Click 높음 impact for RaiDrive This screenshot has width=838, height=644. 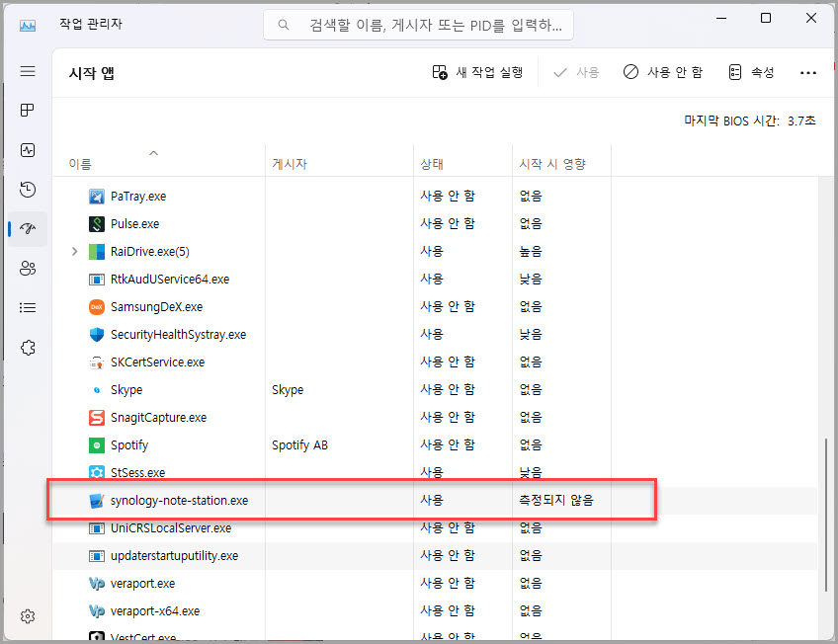530,251
